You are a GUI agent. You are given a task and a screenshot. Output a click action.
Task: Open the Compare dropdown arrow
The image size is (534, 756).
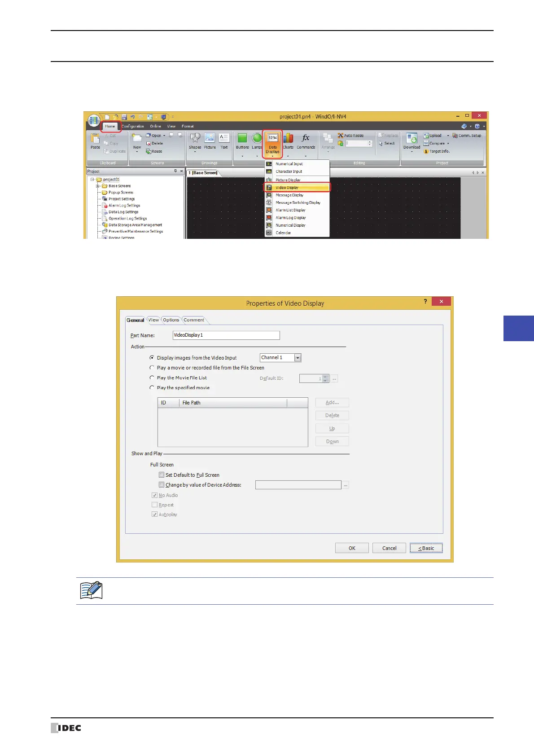448,143
